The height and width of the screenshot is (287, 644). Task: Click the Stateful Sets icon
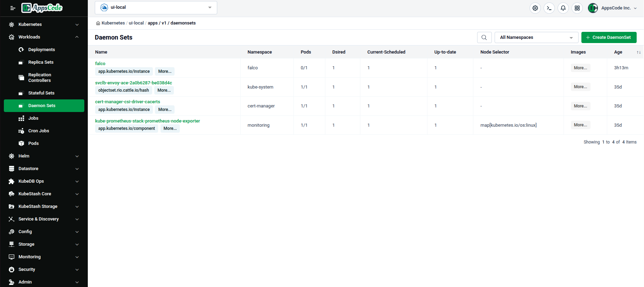click(21, 93)
